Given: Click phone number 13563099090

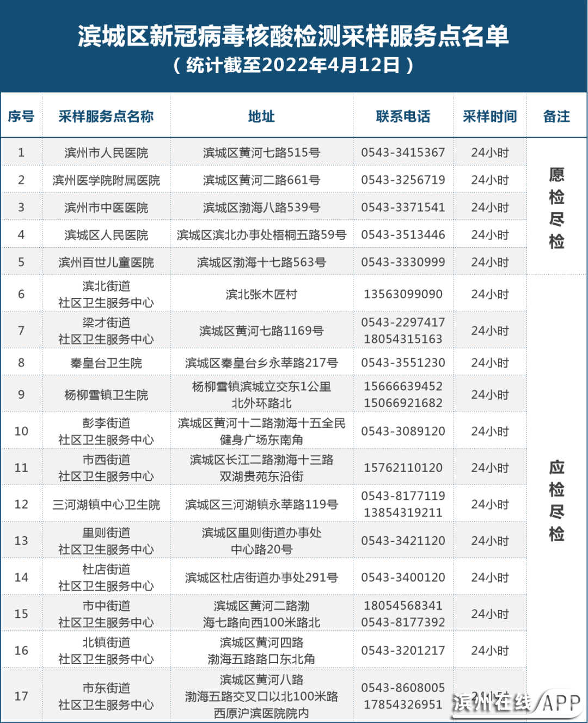Looking at the screenshot, I should coord(403,294).
